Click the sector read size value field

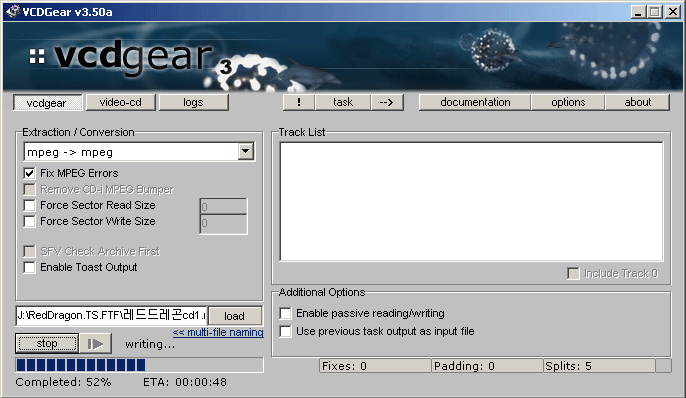tap(224, 206)
